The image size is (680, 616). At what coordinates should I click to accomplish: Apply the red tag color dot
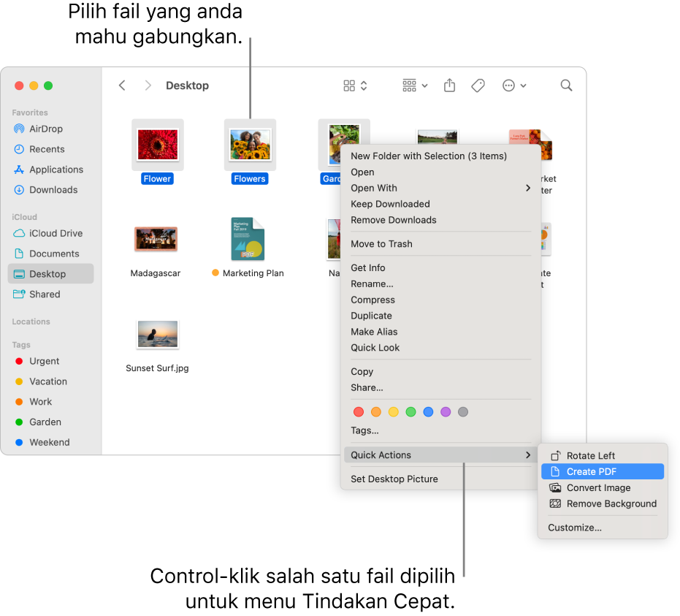pyautogui.click(x=359, y=411)
